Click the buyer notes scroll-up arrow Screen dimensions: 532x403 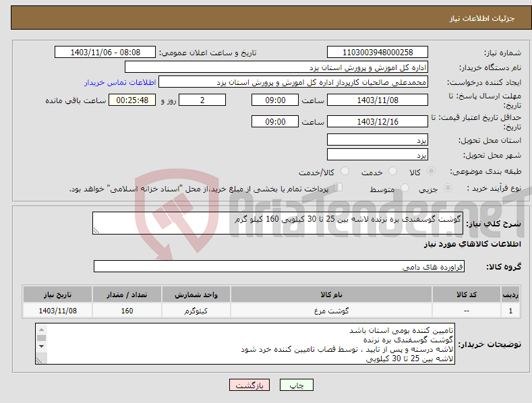(41, 330)
